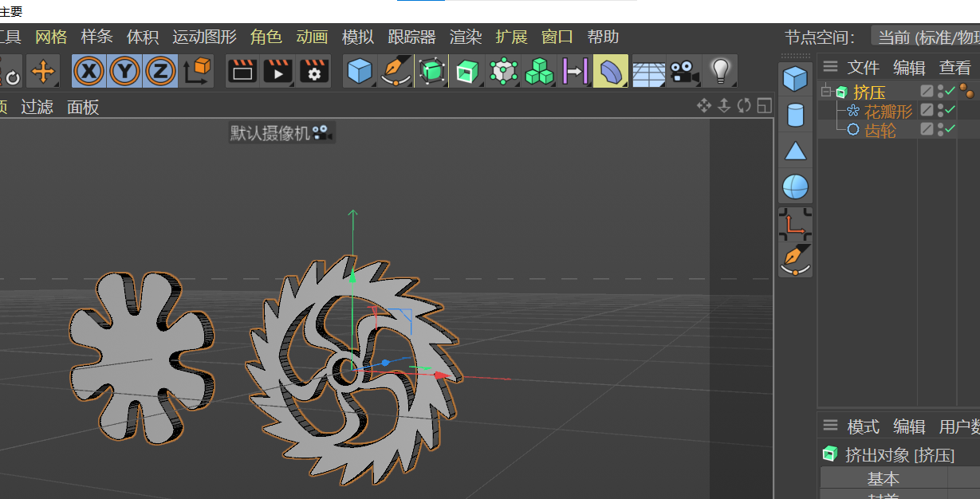Toggle the layer square for 花瓣形
The image size is (980, 499).
coord(927,110)
